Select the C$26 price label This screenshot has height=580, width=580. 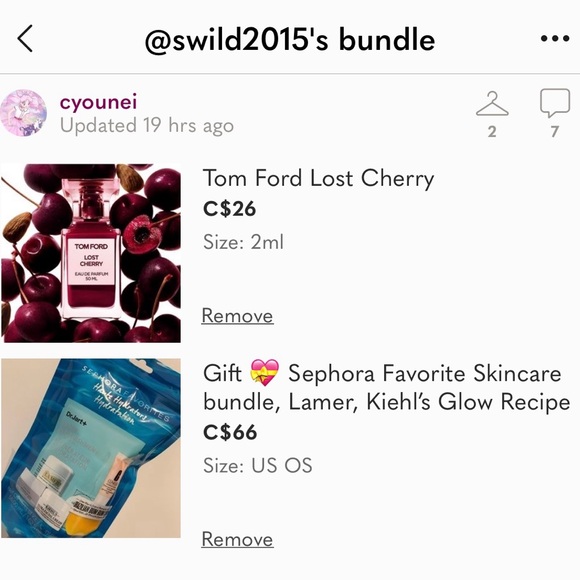[x=229, y=209]
